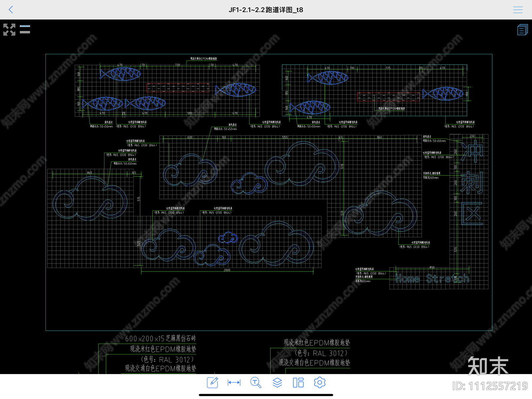The height and width of the screenshot is (399, 532).
Task: Go back using the top-left chevron
Action: [x=11, y=10]
